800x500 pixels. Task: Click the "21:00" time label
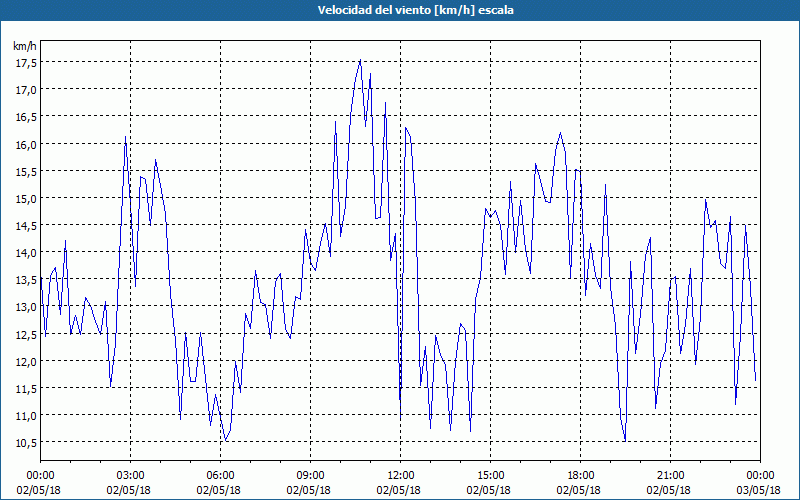click(670, 476)
